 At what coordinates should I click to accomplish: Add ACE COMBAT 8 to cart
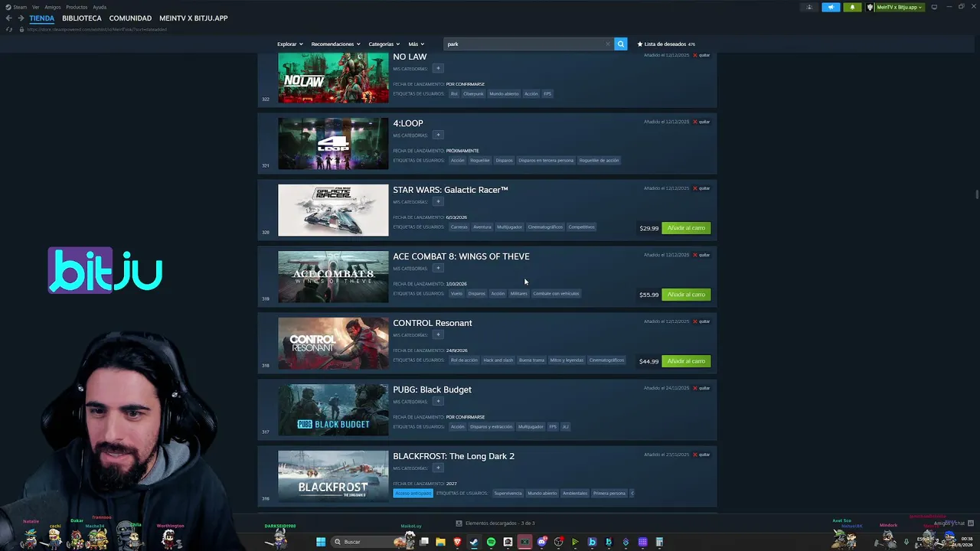point(686,295)
